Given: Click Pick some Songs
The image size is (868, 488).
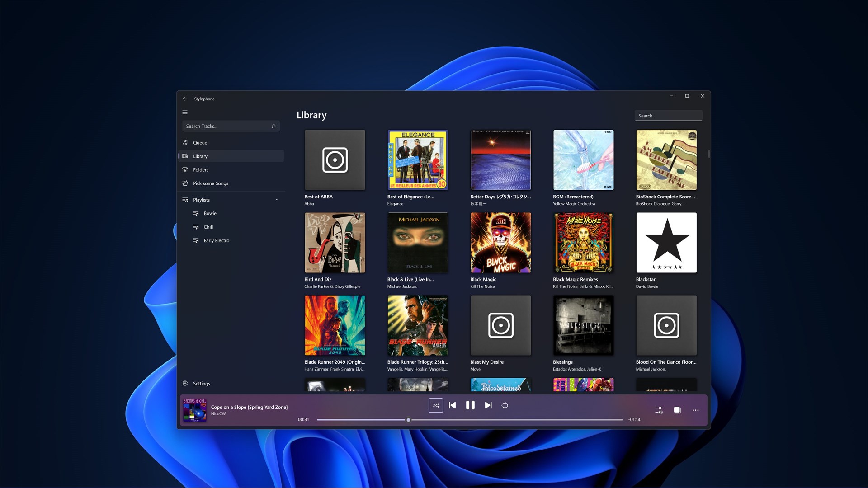Looking at the screenshot, I should click(210, 183).
